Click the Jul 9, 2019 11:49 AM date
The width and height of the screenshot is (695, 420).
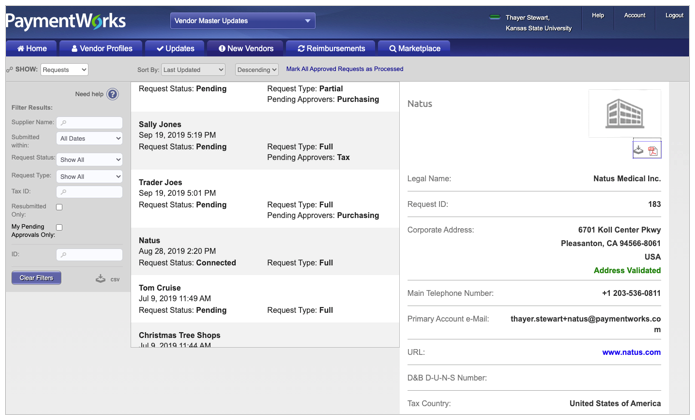coord(175,299)
